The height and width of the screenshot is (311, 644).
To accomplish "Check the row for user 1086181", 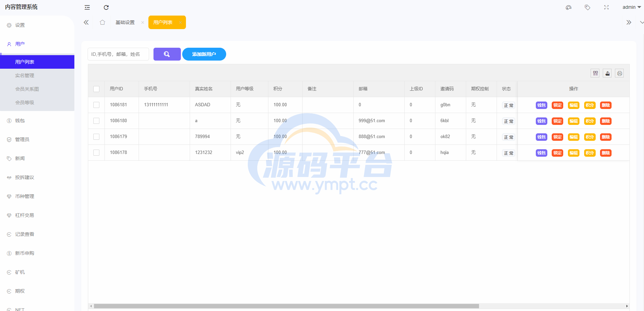I will point(96,105).
